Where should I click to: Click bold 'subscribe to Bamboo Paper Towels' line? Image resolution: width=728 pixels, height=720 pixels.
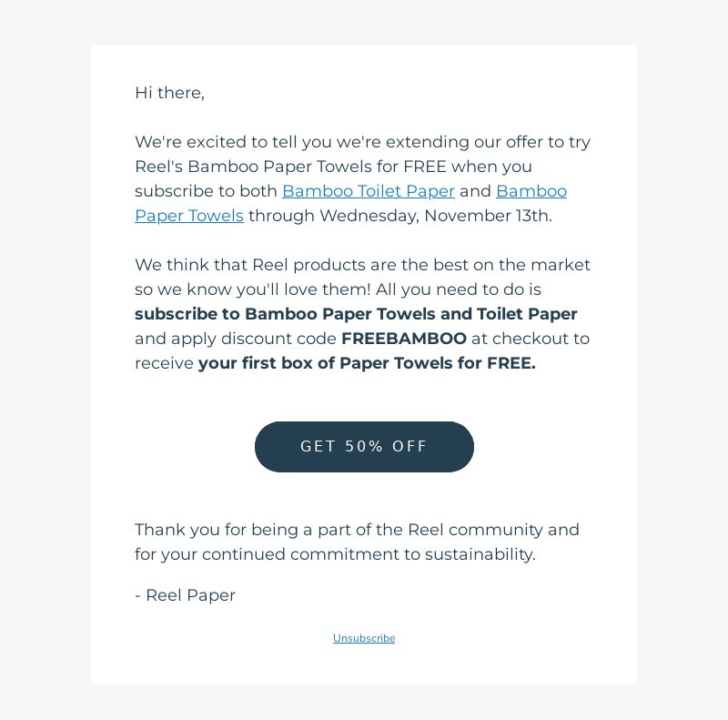[x=356, y=313]
